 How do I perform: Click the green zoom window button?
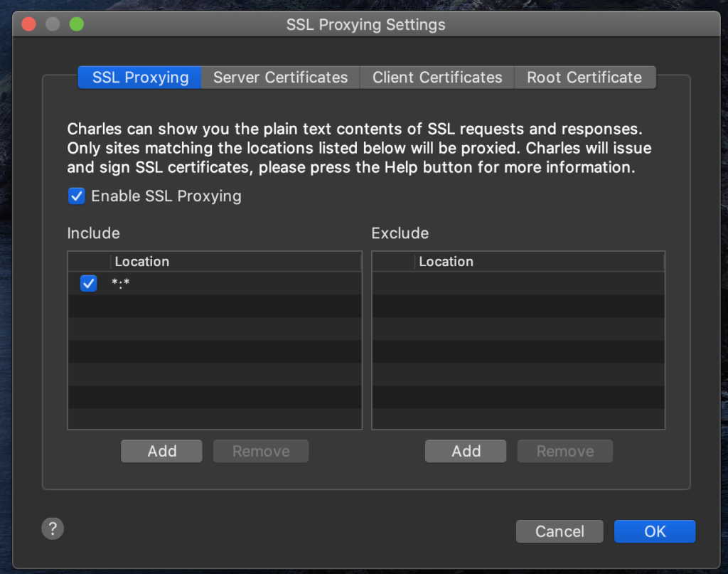(76, 24)
